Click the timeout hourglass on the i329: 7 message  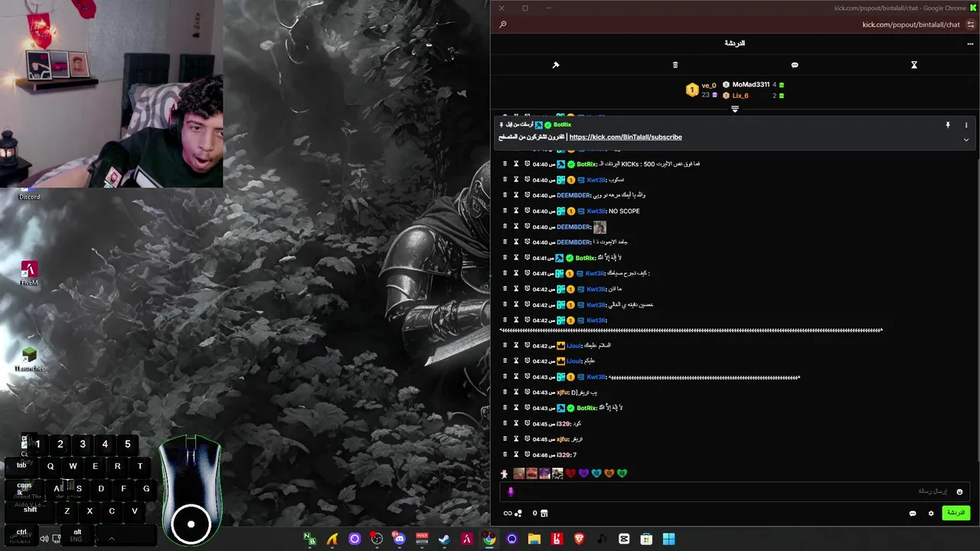(516, 455)
